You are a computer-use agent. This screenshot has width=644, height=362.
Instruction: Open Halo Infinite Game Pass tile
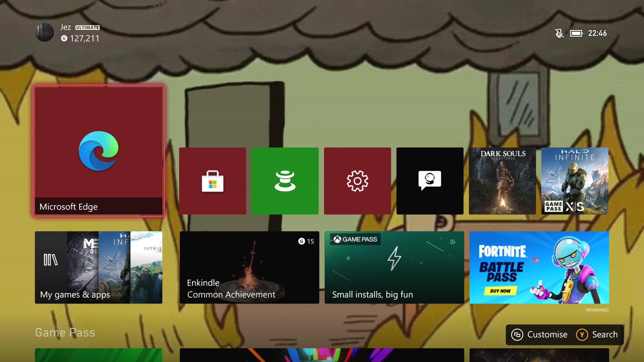(575, 181)
